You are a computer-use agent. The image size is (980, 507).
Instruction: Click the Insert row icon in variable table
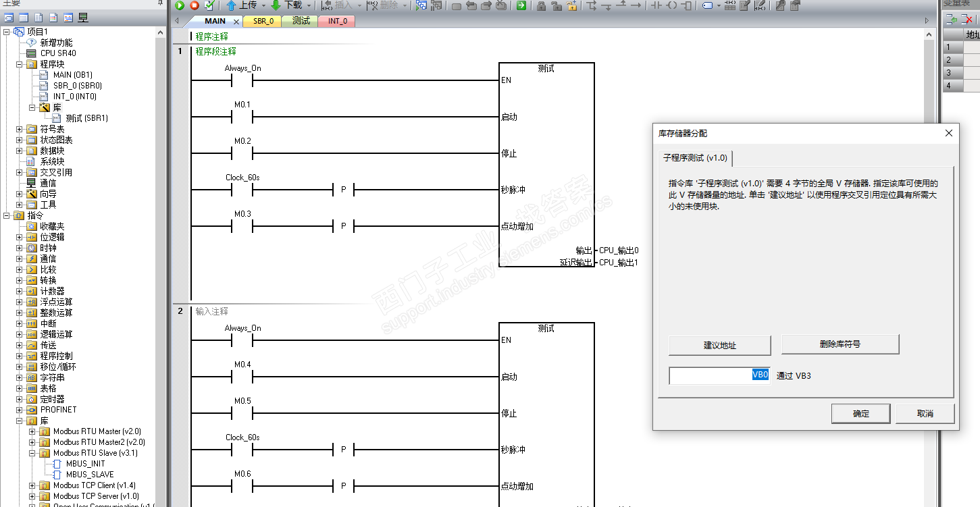(x=951, y=20)
